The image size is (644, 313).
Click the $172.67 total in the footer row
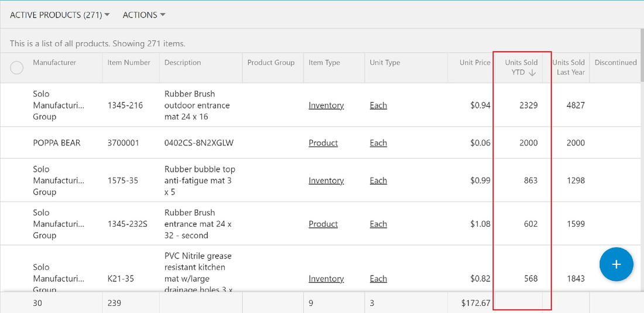475,303
